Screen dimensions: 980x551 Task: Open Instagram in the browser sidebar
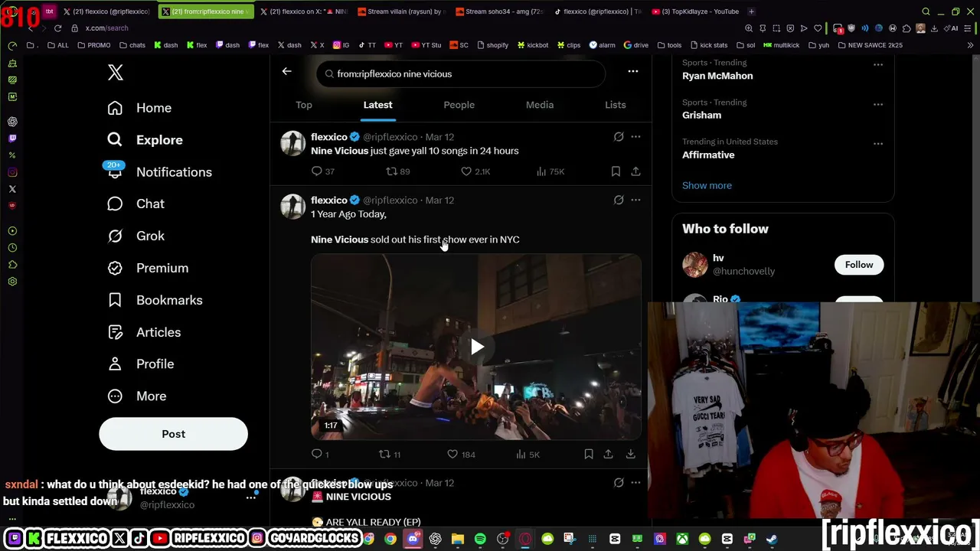tap(12, 172)
